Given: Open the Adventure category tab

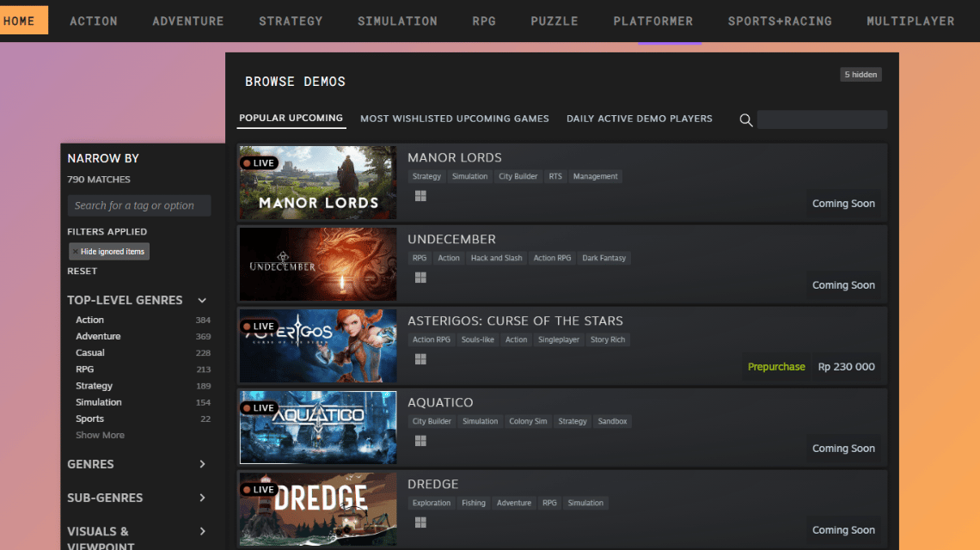Looking at the screenshot, I should pos(188,21).
